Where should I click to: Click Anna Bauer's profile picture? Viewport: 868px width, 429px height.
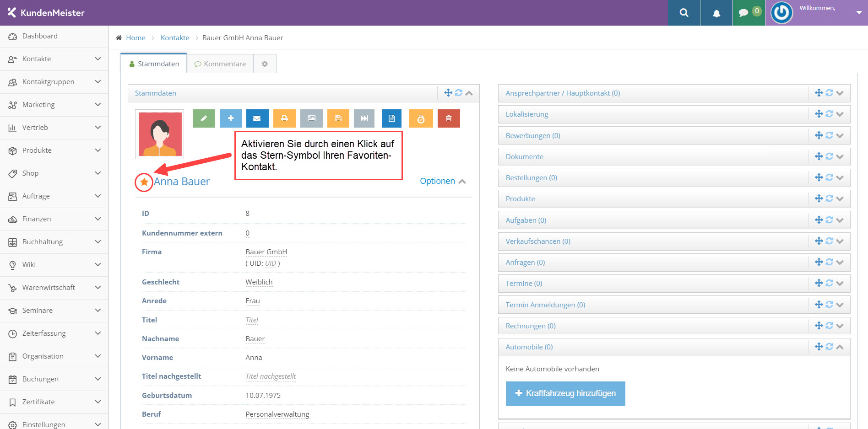pyautogui.click(x=160, y=134)
